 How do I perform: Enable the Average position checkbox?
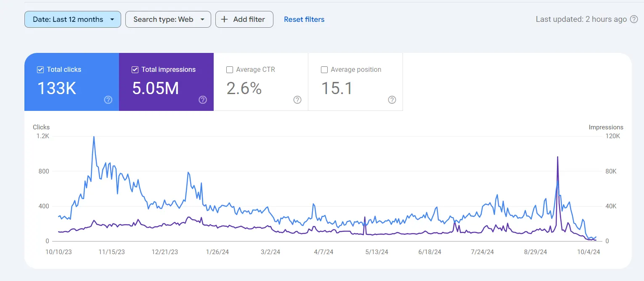pos(324,70)
